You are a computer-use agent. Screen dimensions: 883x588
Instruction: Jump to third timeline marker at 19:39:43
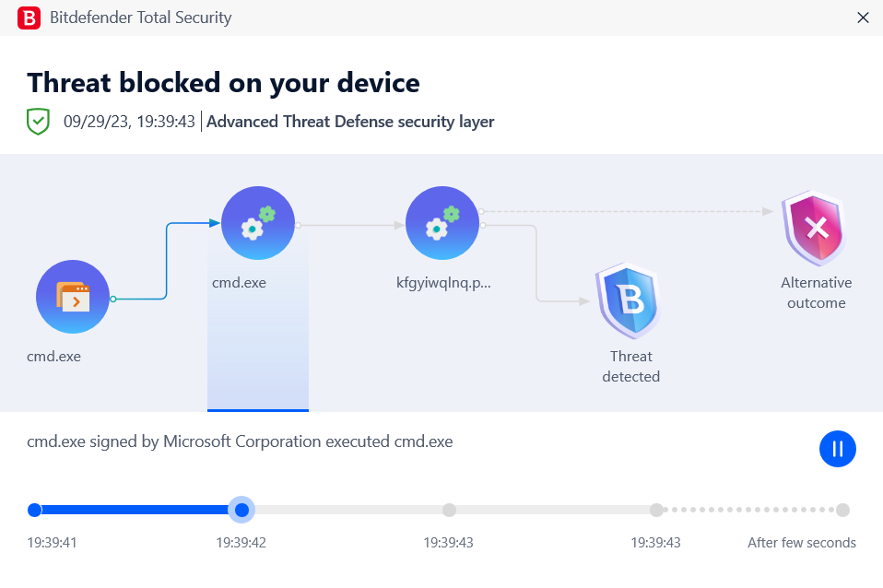(449, 511)
